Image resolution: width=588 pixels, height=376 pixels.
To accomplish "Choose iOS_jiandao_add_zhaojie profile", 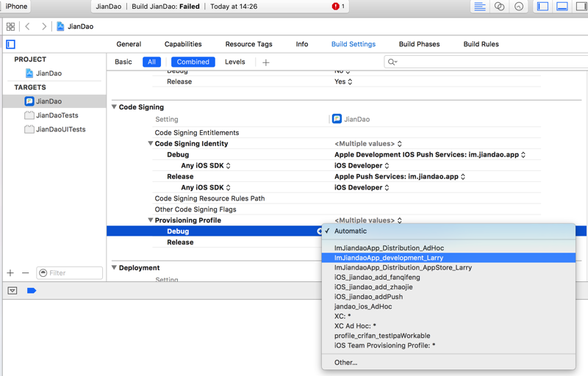I will [448, 287].
